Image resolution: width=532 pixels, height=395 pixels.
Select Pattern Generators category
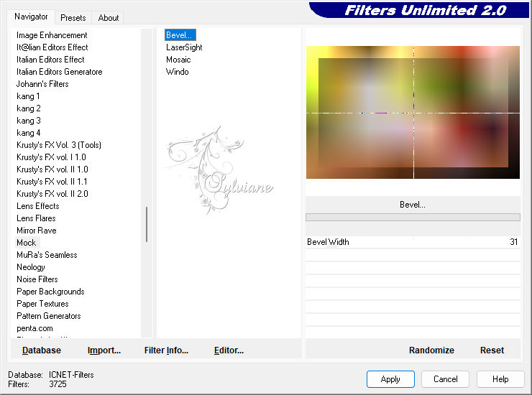coord(48,316)
